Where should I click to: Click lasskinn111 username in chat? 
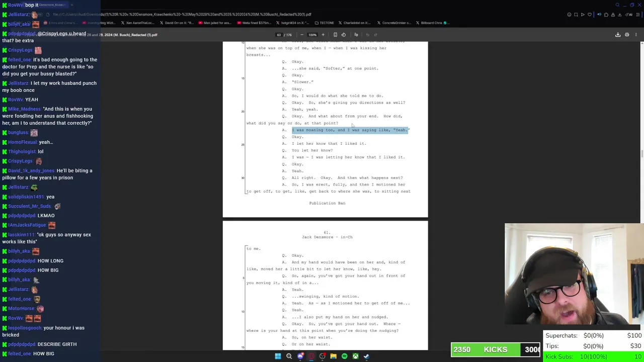pos(21,235)
